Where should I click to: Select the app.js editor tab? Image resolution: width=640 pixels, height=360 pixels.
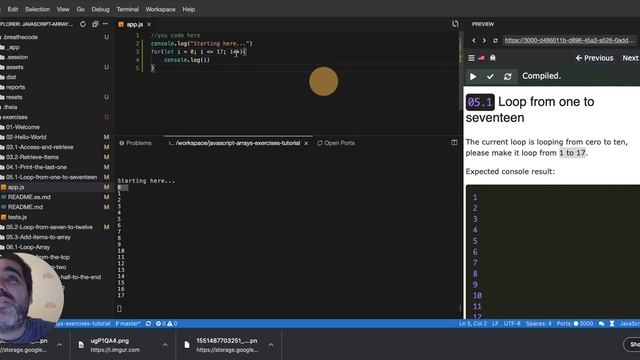click(135, 24)
